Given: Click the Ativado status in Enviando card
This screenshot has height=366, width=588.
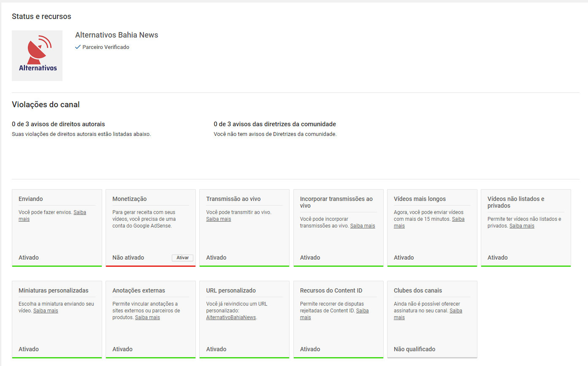Looking at the screenshot, I should [x=29, y=258].
